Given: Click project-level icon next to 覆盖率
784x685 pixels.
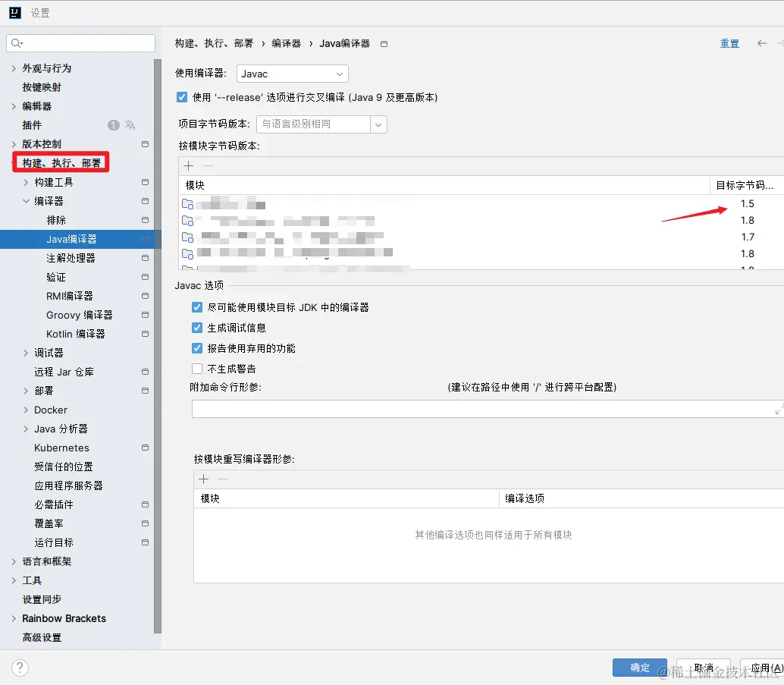Looking at the screenshot, I should tap(145, 523).
